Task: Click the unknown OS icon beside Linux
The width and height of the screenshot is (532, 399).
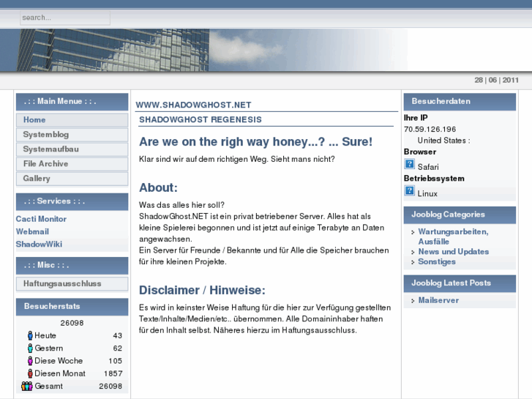Action: [409, 190]
